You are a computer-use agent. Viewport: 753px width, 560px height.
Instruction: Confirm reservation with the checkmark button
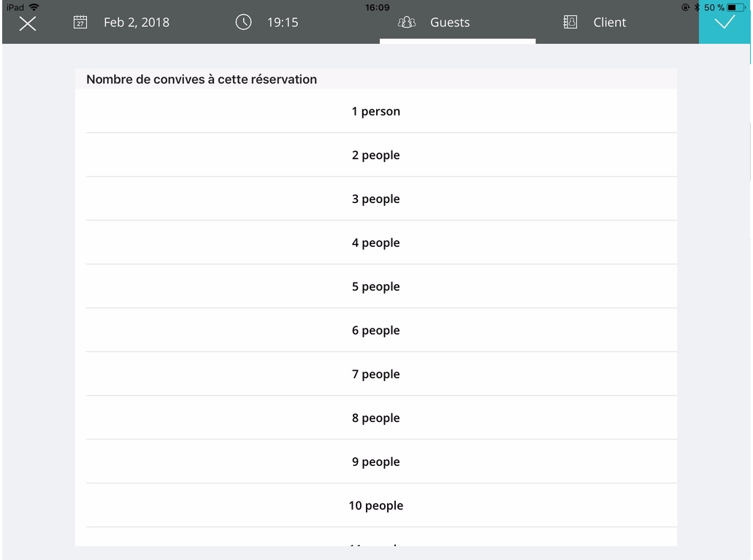pyautogui.click(x=725, y=23)
